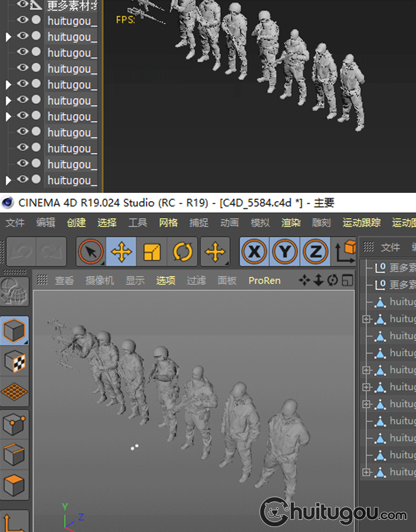Viewport: 416px width, 532px height.
Task: Select the Scale tool
Action: tap(152, 252)
